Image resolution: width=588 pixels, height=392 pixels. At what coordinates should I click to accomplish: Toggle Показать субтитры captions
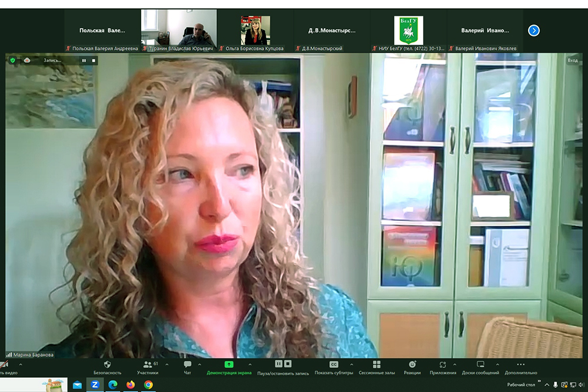pyautogui.click(x=334, y=367)
